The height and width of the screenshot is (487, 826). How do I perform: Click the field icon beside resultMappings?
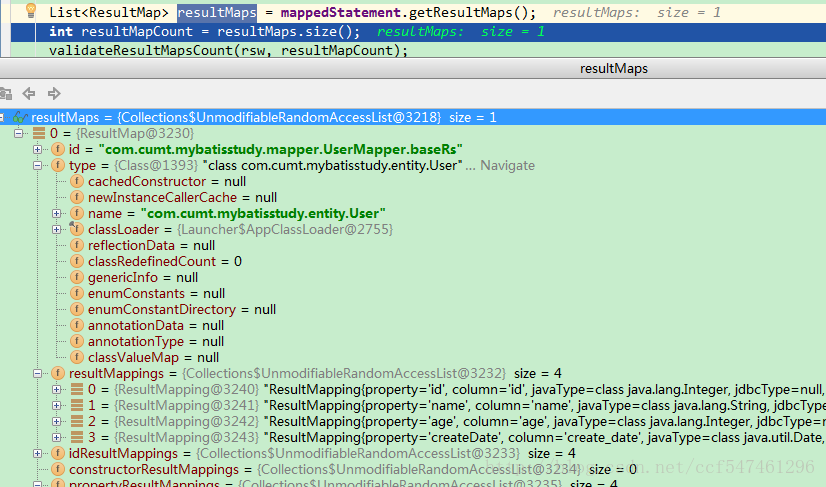[58, 373]
